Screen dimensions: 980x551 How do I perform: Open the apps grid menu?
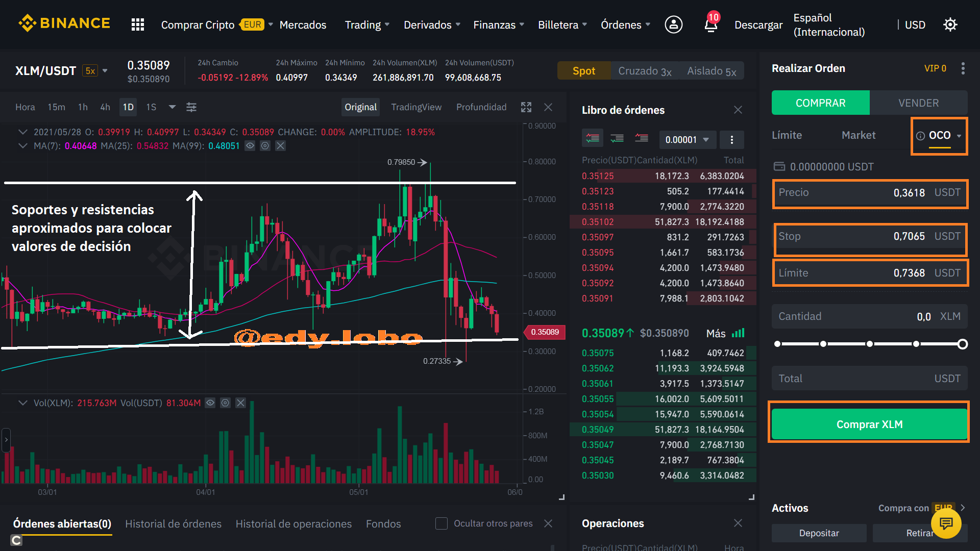click(x=138, y=24)
